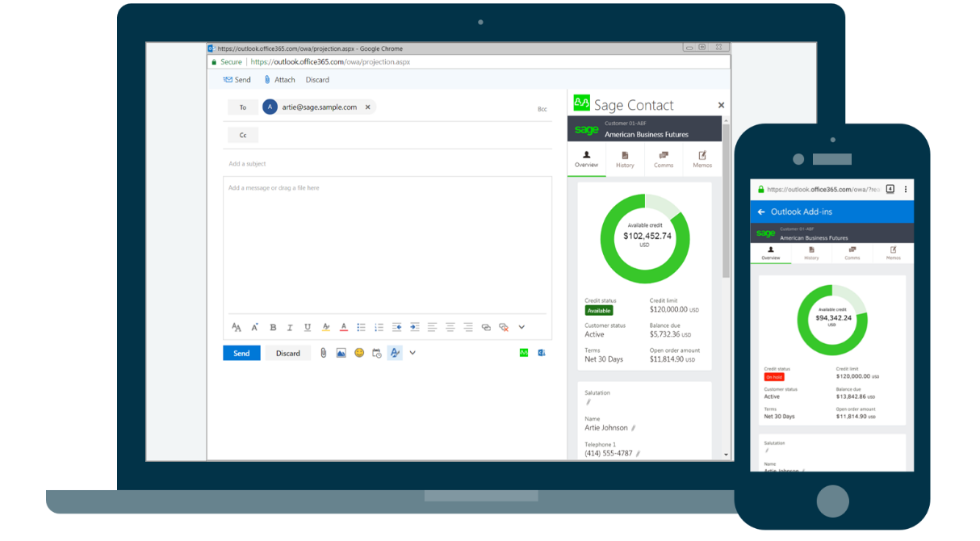This screenshot has width=980, height=541.
Task: Click the Sage Contact logo icon
Action: click(x=582, y=103)
